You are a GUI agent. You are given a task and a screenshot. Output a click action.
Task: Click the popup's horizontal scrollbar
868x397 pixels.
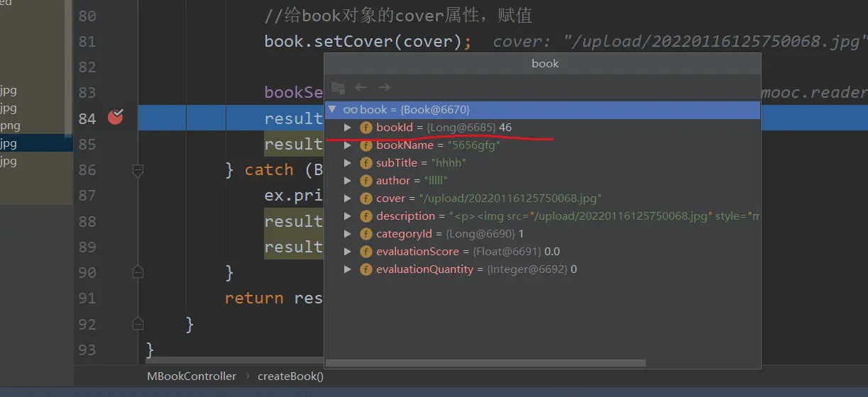(486, 363)
